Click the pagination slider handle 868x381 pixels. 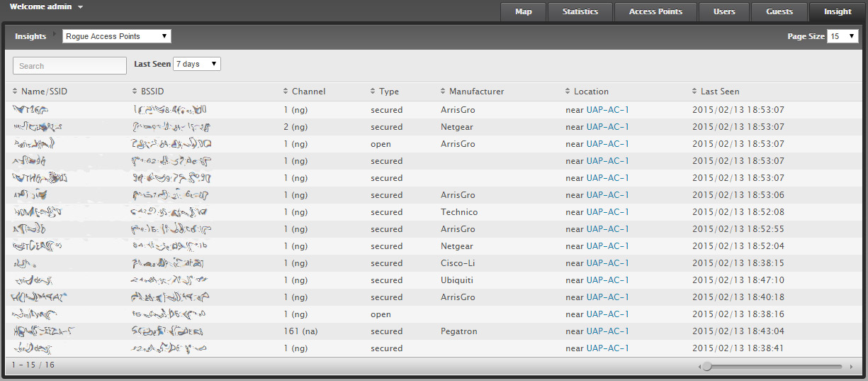tap(706, 367)
